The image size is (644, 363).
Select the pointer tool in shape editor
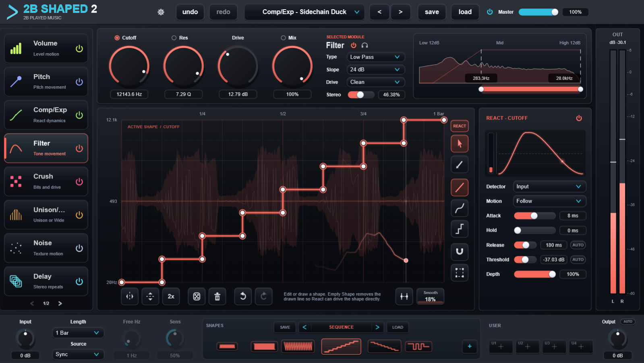(x=460, y=144)
